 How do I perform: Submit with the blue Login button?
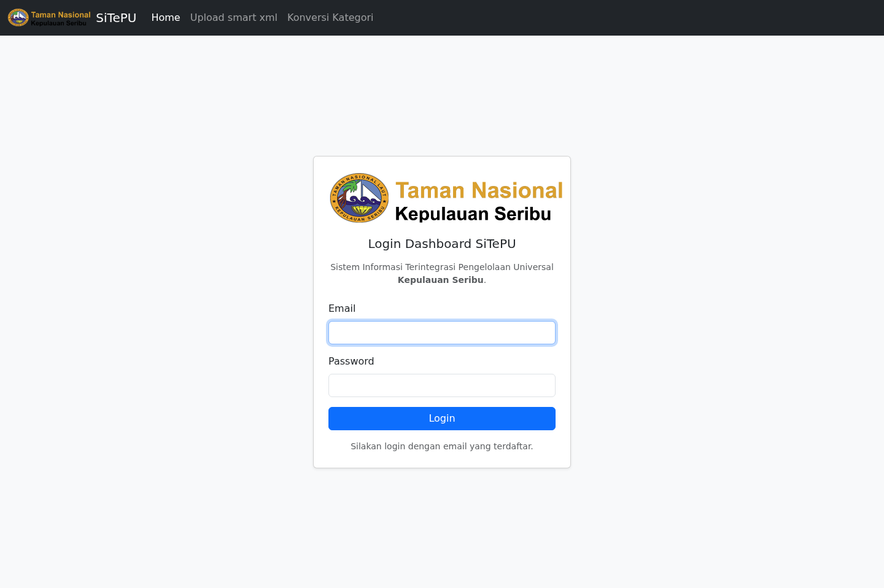point(442,419)
